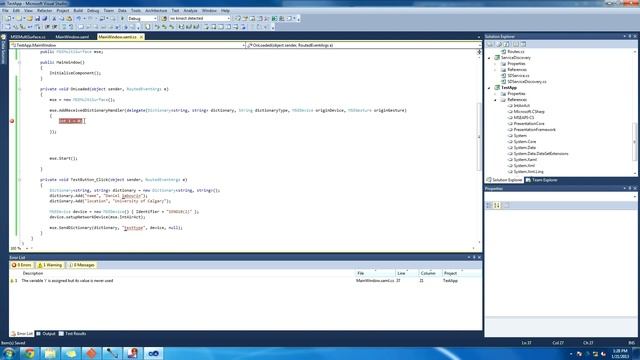This screenshot has height=360, width=640.
Task: Click the Windows Start orb
Action: coord(8,353)
